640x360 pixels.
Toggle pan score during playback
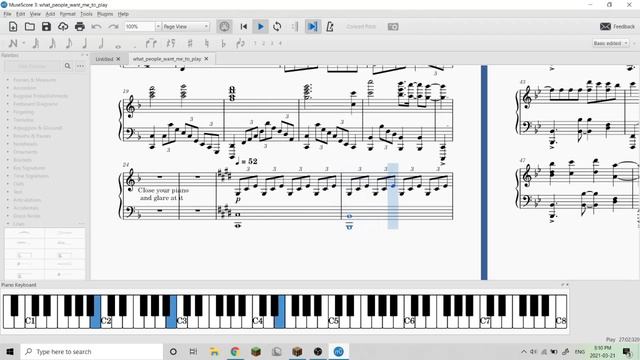click(312, 27)
